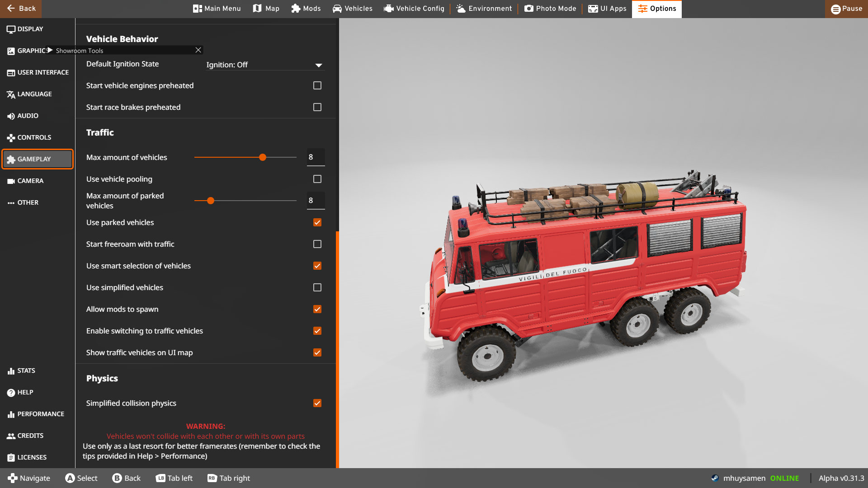Click the Ignition: Off dropdown arrow
This screenshot has height=488, width=868.
[319, 65]
